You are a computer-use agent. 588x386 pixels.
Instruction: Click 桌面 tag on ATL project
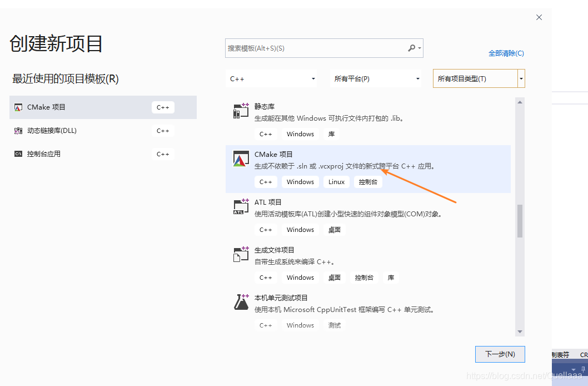(x=335, y=230)
